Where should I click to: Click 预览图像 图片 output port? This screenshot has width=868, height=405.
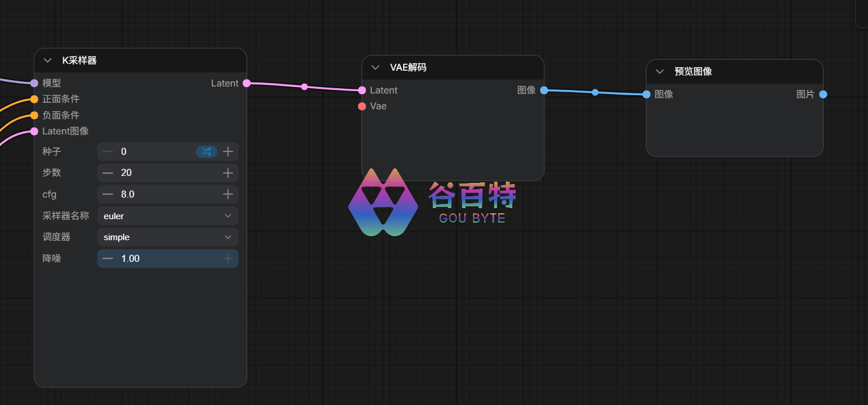point(823,94)
